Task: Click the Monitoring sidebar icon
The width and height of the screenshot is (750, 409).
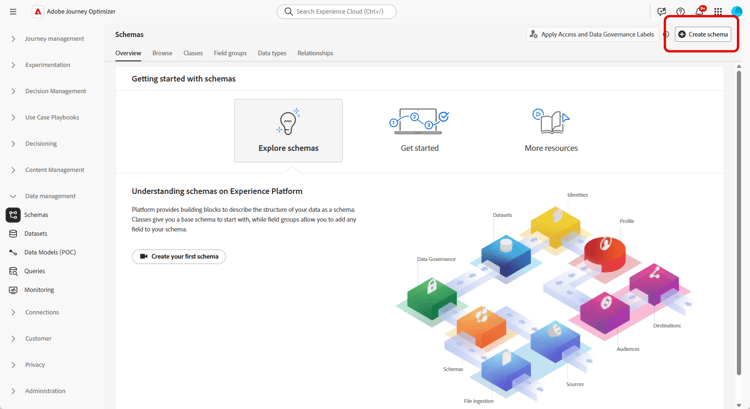Action: [x=13, y=290]
